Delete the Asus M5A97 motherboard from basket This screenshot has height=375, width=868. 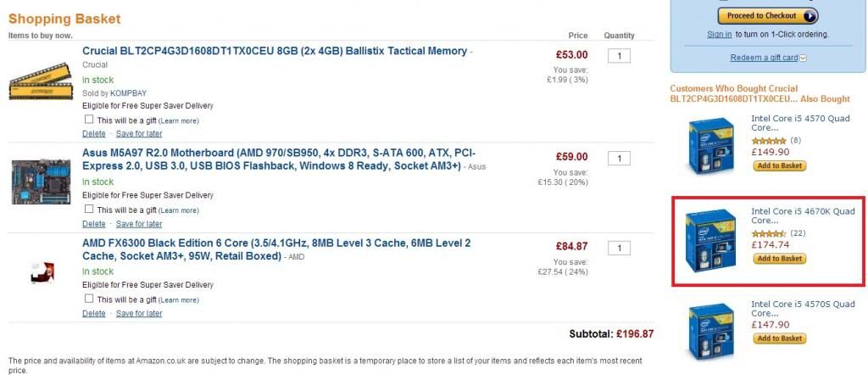(x=94, y=224)
